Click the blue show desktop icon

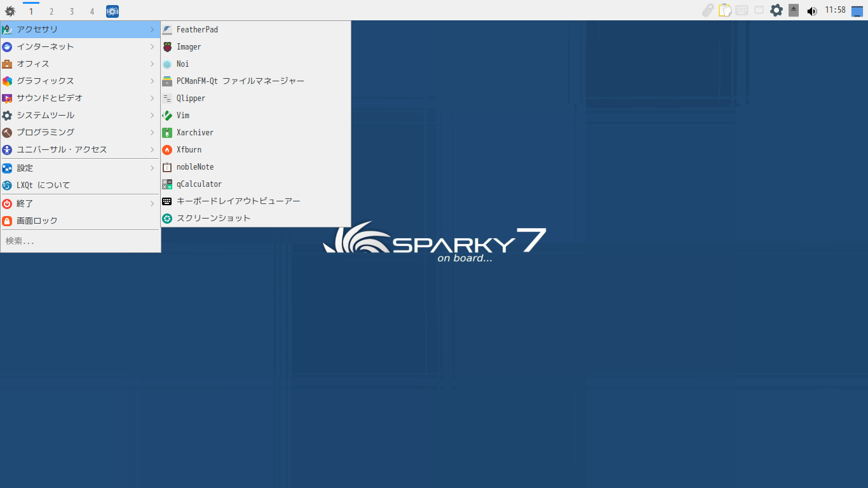click(x=857, y=11)
